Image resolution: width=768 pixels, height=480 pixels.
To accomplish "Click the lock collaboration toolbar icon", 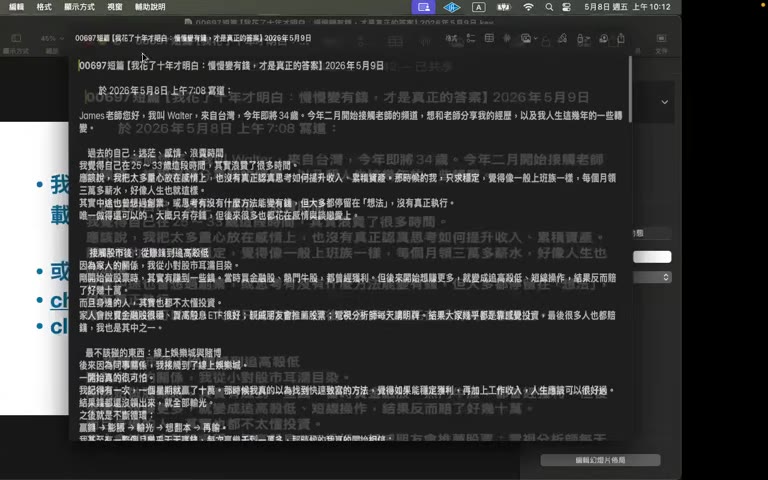I will (582, 38).
